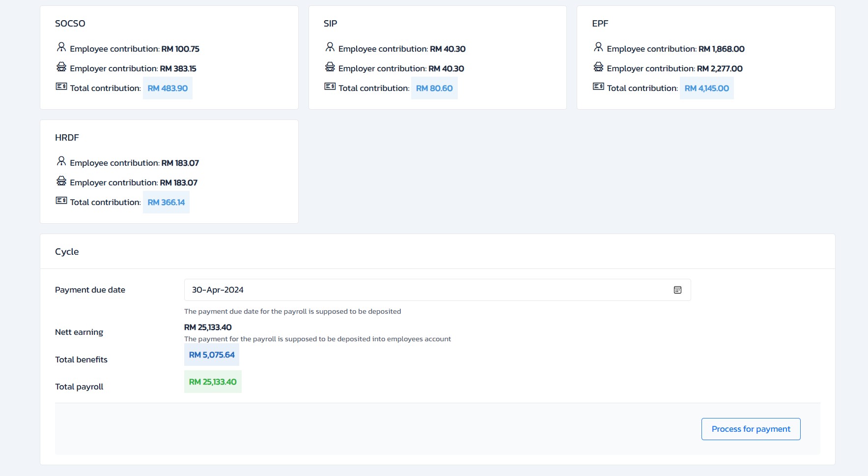
Task: Click the Total benefits RM 5,075.64 badge
Action: [x=212, y=355]
